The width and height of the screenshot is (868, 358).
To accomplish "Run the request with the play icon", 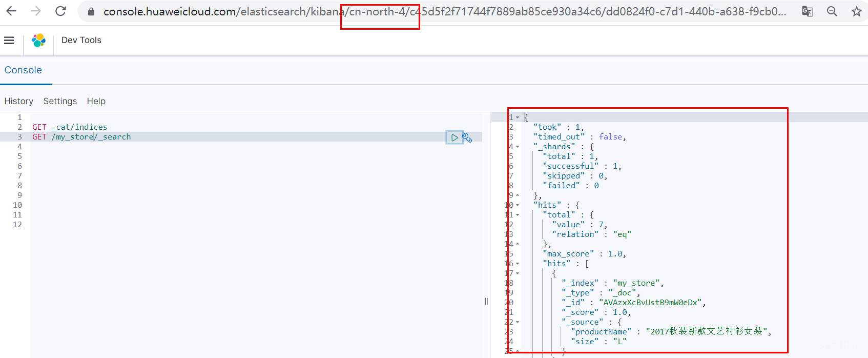I will click(454, 137).
